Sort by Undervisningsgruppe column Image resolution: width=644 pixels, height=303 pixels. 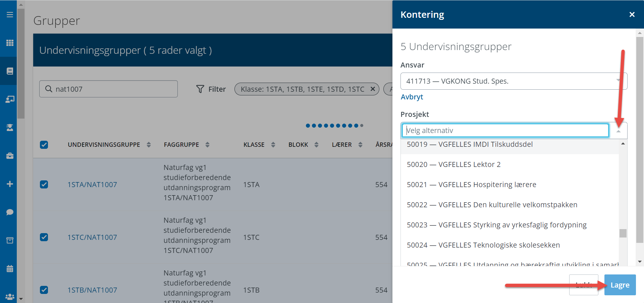click(x=149, y=144)
